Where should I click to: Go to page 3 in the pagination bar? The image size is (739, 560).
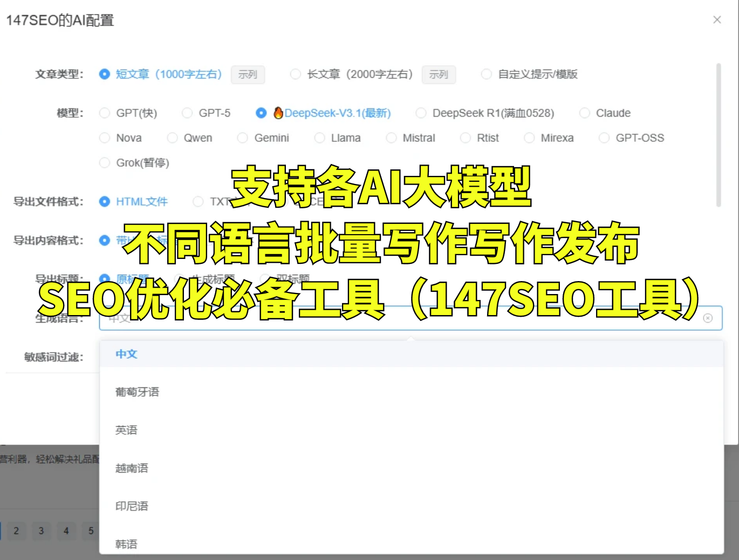41,531
